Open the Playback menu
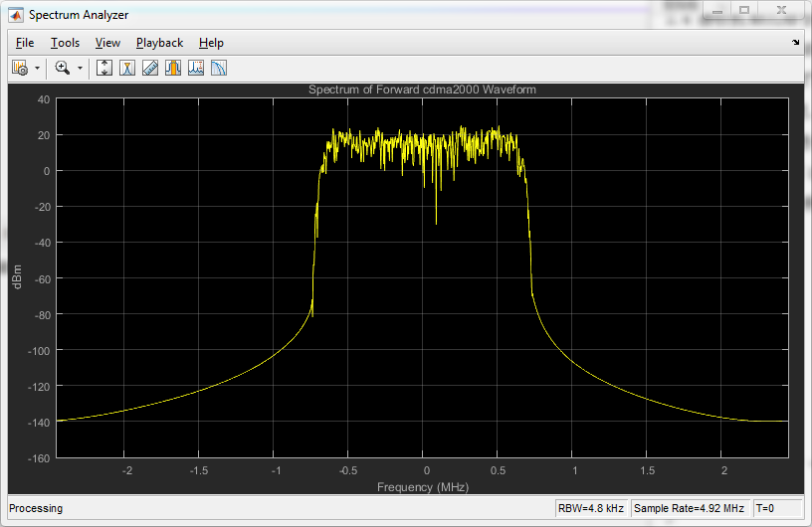Image resolution: width=812 pixels, height=527 pixels. [x=159, y=43]
